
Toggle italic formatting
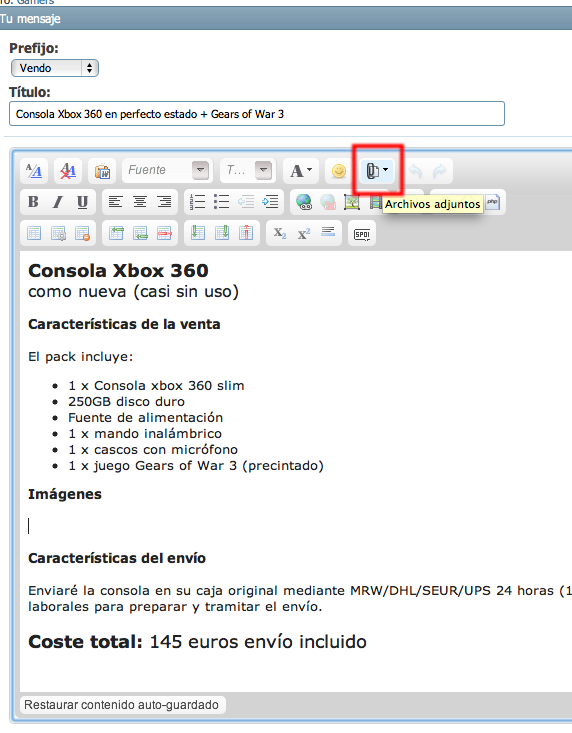click(x=57, y=202)
